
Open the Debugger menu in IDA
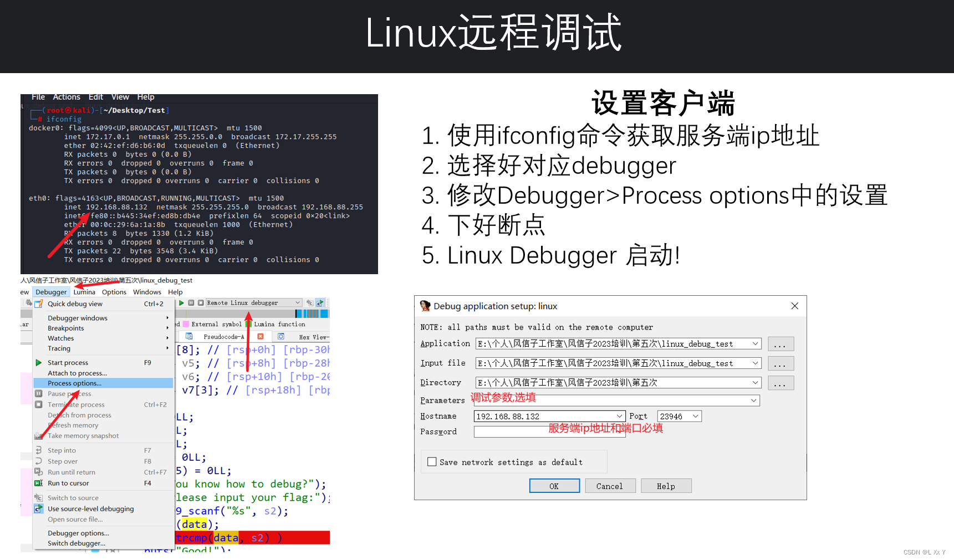point(51,292)
